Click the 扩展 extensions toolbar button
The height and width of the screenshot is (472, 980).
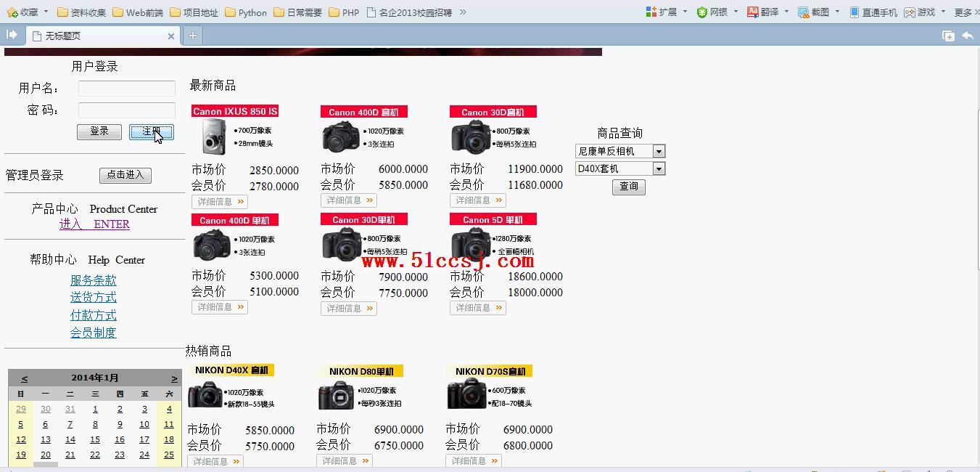661,12
